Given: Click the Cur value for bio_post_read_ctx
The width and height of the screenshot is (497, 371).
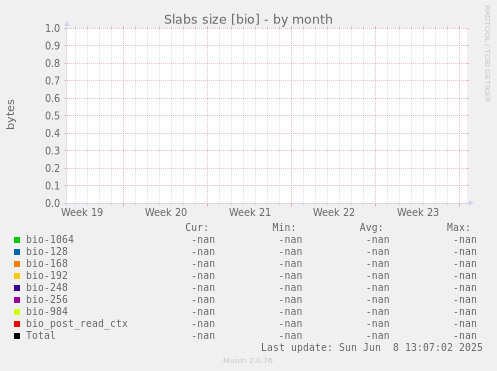Looking at the screenshot, I should 203,324.
